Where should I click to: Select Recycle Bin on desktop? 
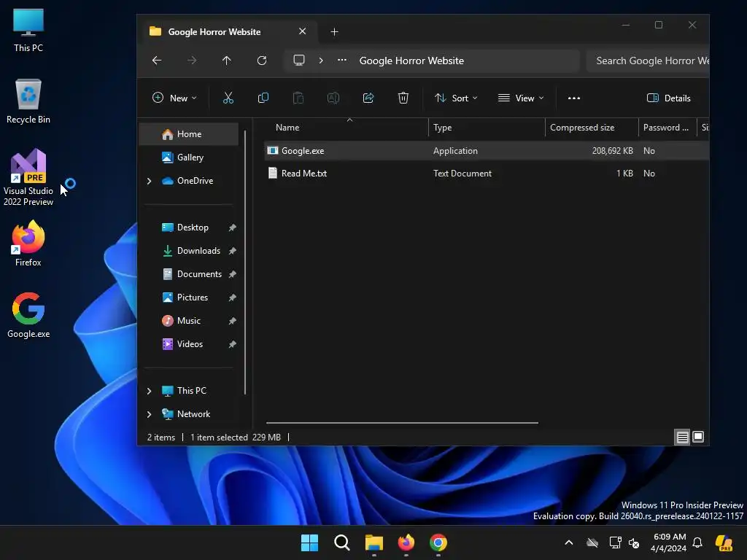pyautogui.click(x=28, y=101)
